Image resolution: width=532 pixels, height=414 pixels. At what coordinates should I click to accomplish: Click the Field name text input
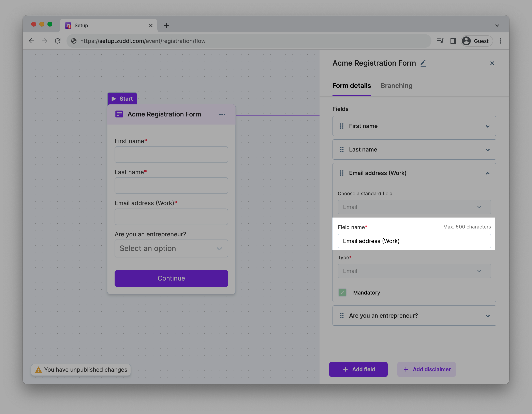point(414,241)
